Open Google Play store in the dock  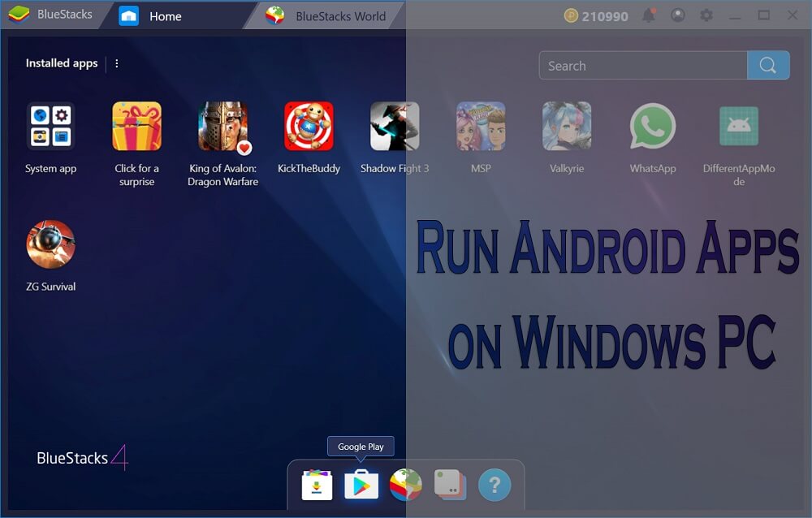pos(361,486)
